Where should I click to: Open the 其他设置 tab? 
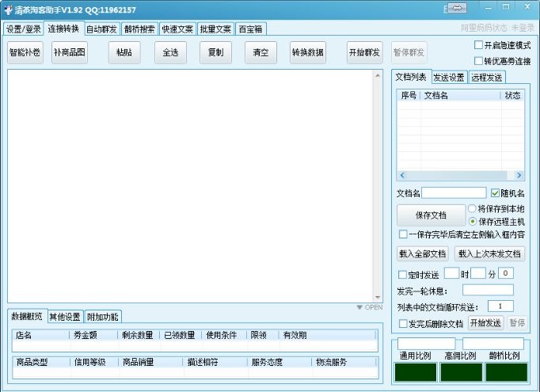point(65,317)
